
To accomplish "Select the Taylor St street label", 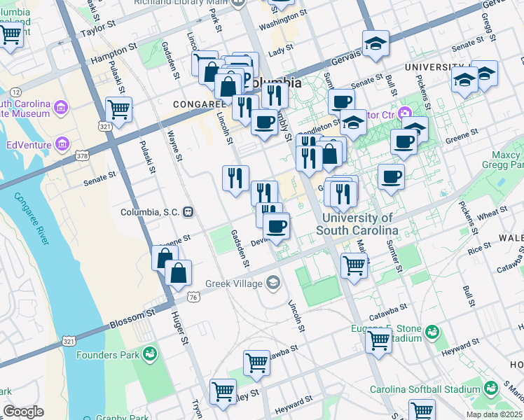I will [98, 29].
